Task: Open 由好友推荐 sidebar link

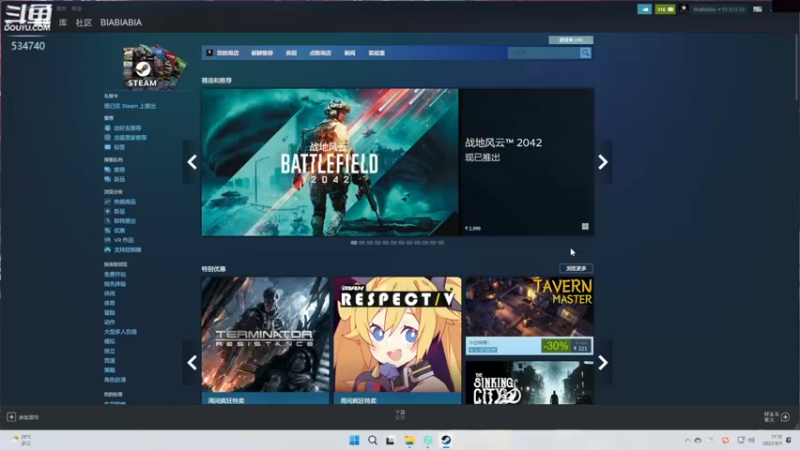Action: coord(128,128)
